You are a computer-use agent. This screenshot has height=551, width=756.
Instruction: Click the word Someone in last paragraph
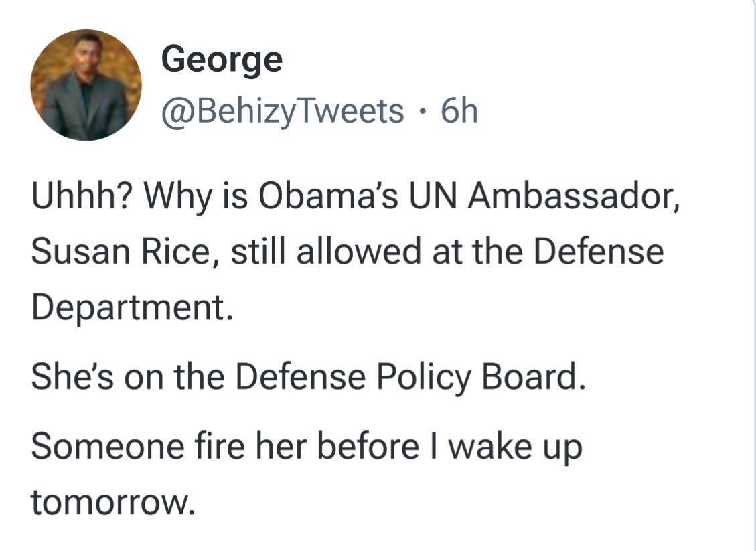108,447
